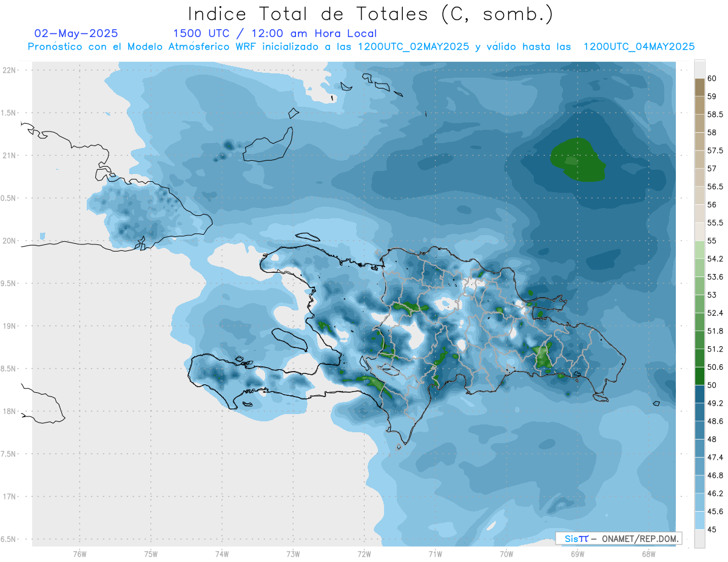The width and height of the screenshot is (728, 562).
Task: Click the "52.4" colorbar value
Action: point(715,313)
